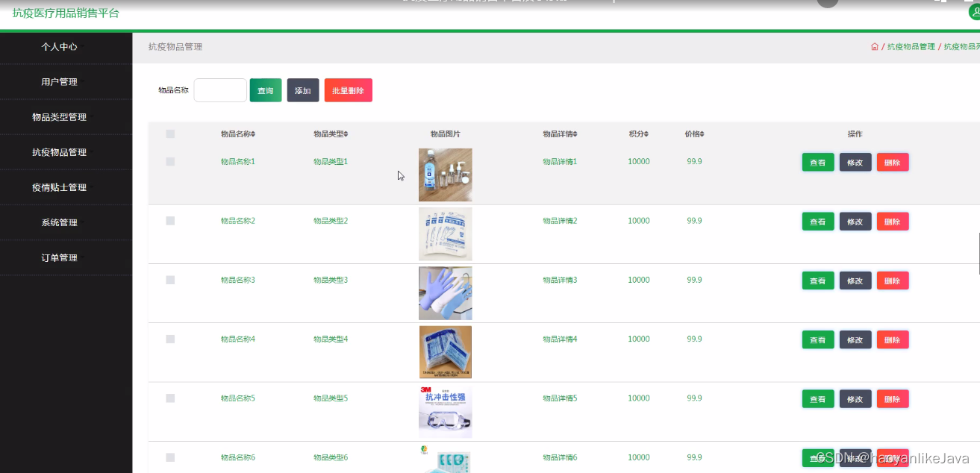Click 修改 button for 物品名称1
The width and height of the screenshot is (980, 473).
(855, 162)
